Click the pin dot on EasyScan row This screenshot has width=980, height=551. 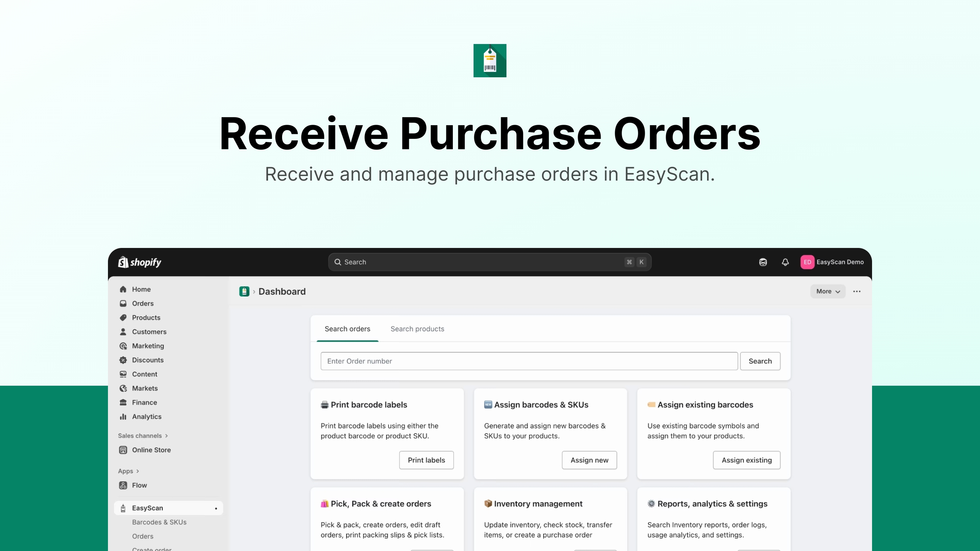coord(216,509)
